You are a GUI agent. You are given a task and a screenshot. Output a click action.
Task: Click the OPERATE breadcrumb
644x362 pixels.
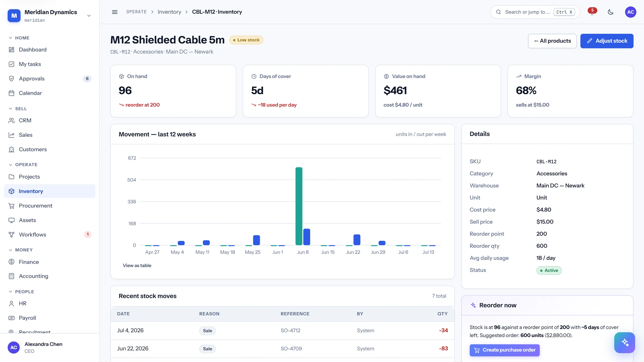[x=137, y=12]
